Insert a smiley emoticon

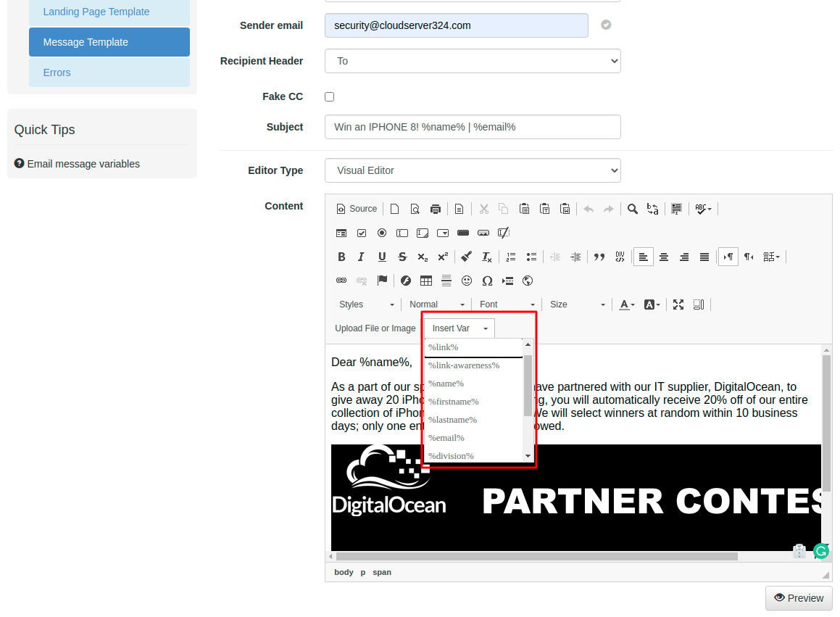pyautogui.click(x=467, y=281)
